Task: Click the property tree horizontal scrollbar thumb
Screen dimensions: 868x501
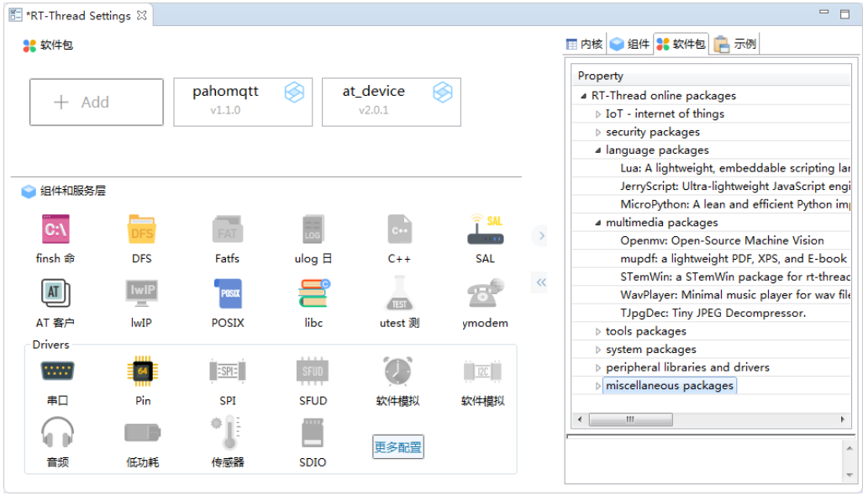Action: point(630,420)
